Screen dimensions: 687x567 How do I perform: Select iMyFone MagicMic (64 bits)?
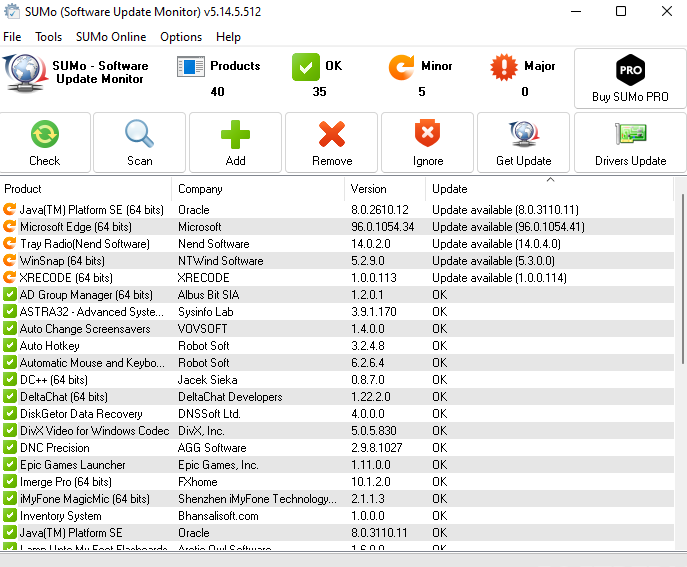(85, 499)
